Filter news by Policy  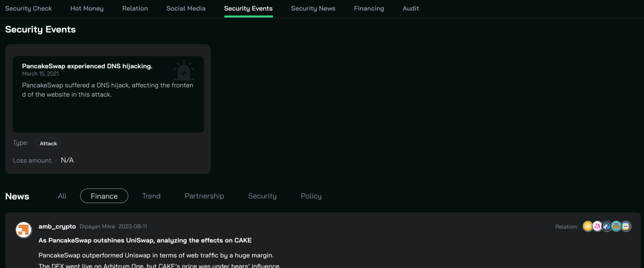[311, 196]
